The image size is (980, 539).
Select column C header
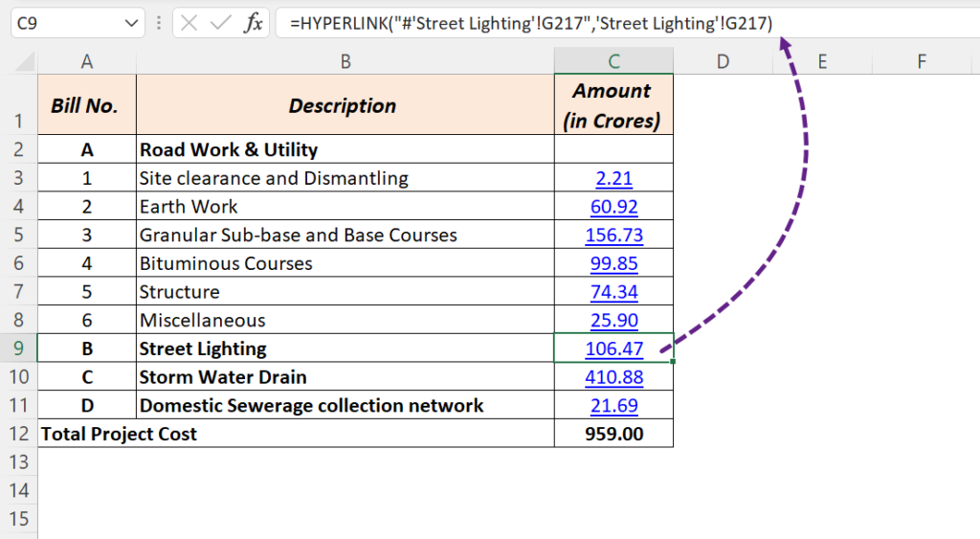tap(613, 61)
